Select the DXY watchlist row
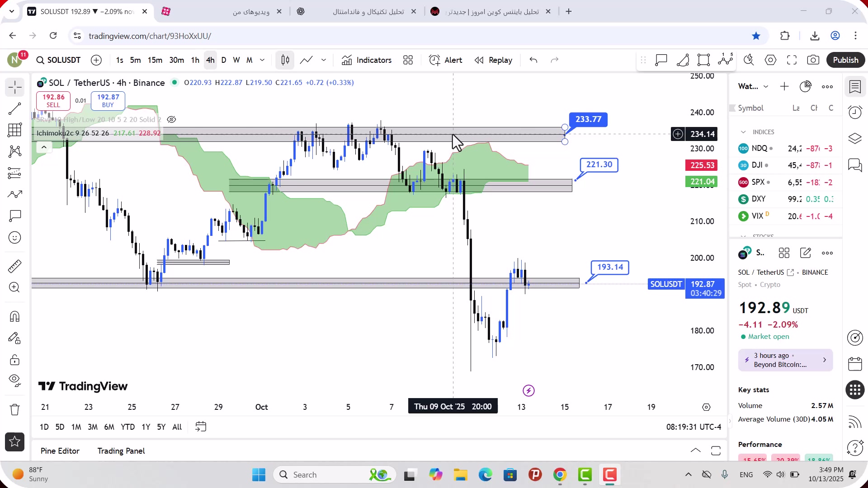Screen dimensions: 868x488 click(786, 199)
